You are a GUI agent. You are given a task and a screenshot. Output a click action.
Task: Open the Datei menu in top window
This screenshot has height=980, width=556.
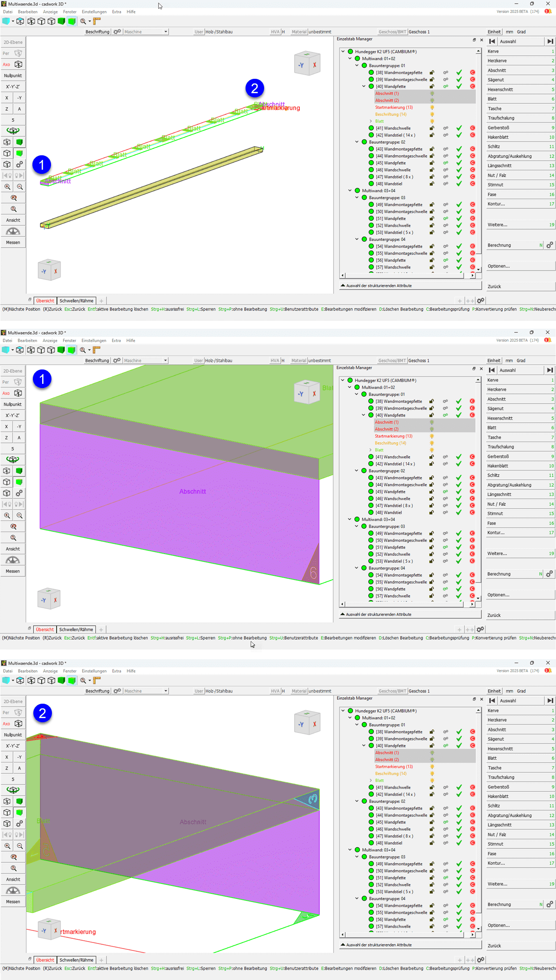(x=8, y=12)
